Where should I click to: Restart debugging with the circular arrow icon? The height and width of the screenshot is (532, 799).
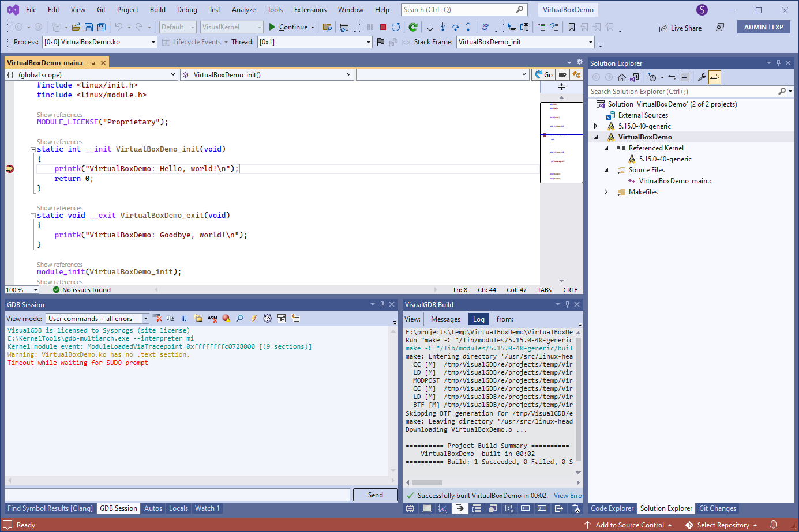click(x=396, y=27)
